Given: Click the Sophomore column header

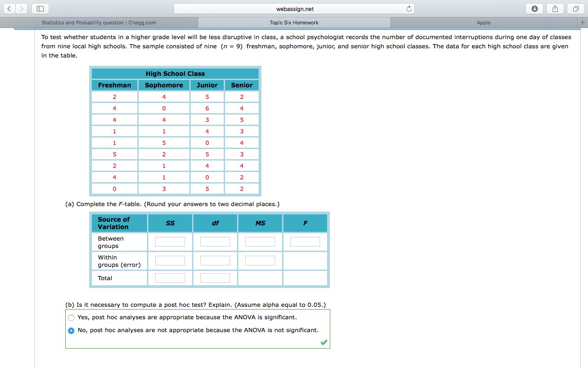Looking at the screenshot, I should coord(164,85).
